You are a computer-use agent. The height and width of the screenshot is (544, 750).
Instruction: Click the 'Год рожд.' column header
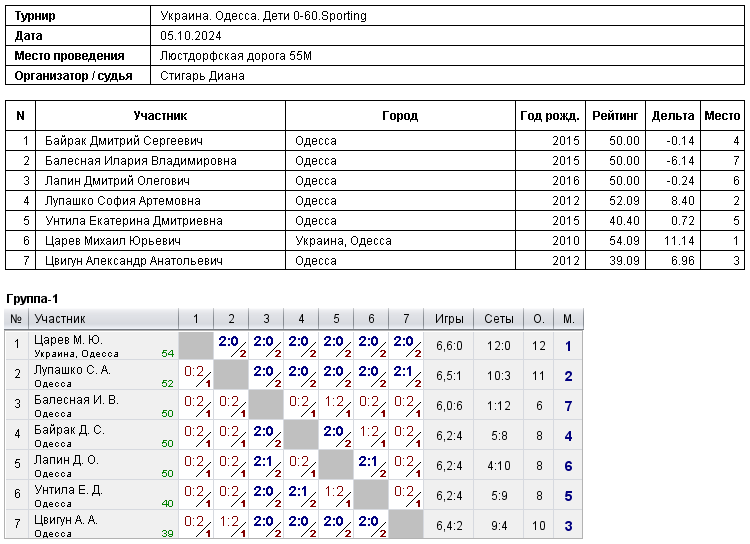click(550, 116)
